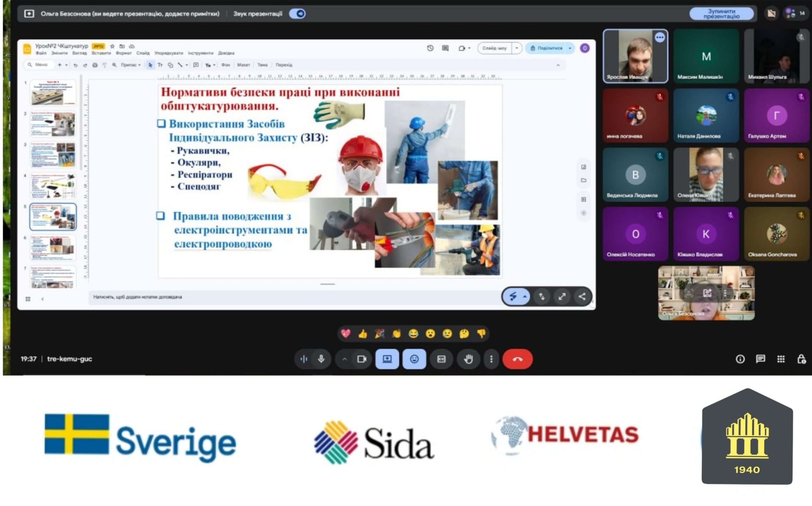Click the red leave call button

[x=517, y=359]
